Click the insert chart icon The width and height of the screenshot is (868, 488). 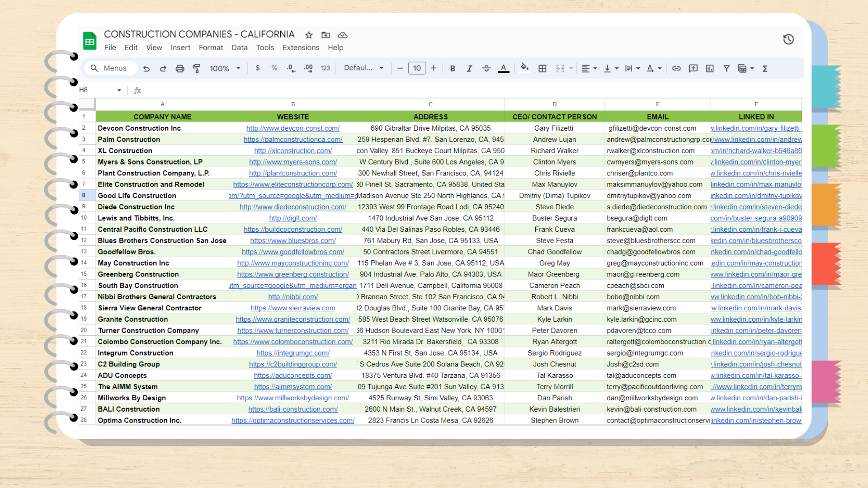coord(710,69)
